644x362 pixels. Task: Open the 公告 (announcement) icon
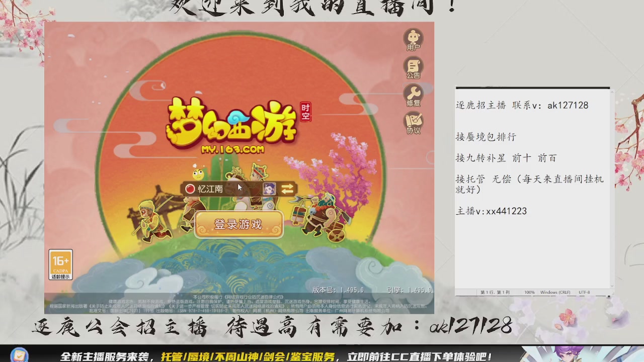pyautogui.click(x=414, y=68)
